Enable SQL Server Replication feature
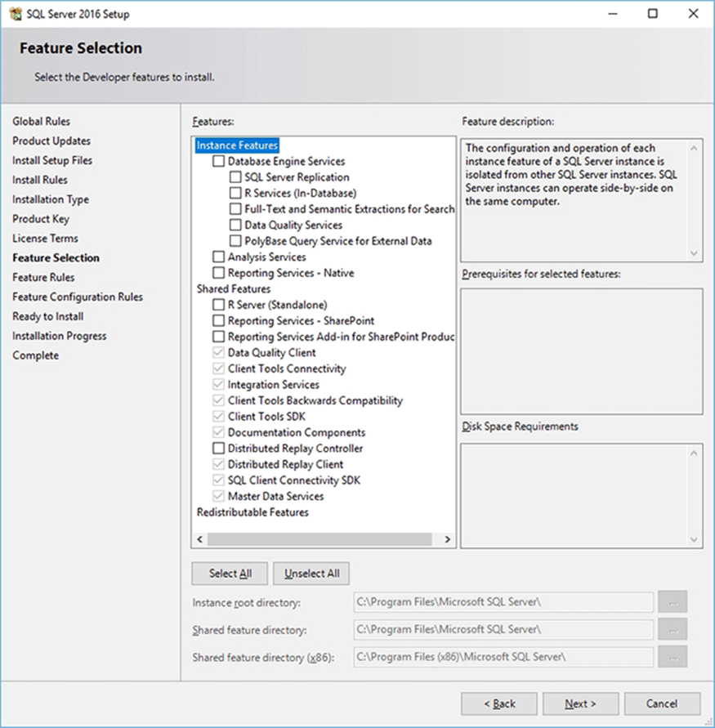Viewport: 715px width, 728px height. tap(235, 176)
